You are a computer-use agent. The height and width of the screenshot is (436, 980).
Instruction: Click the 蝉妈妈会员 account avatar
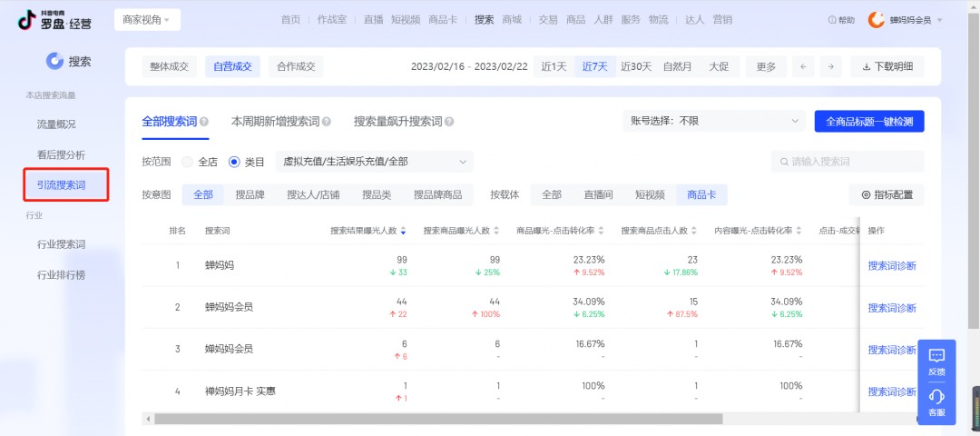(877, 20)
